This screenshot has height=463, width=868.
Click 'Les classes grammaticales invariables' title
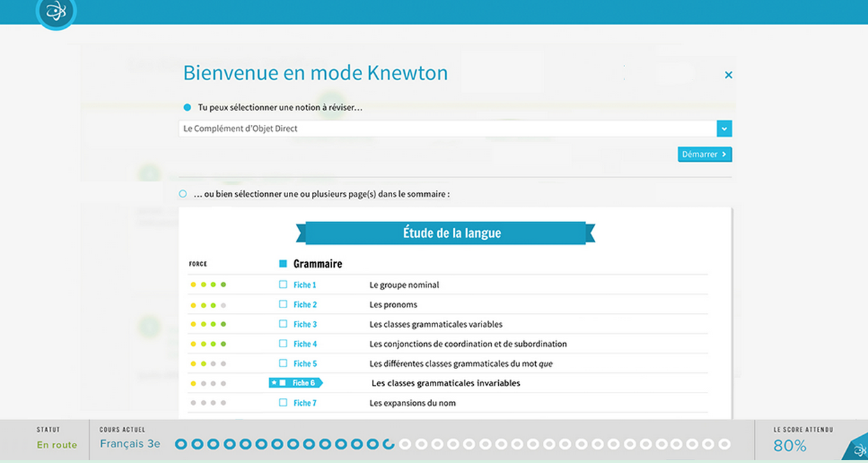tap(446, 383)
